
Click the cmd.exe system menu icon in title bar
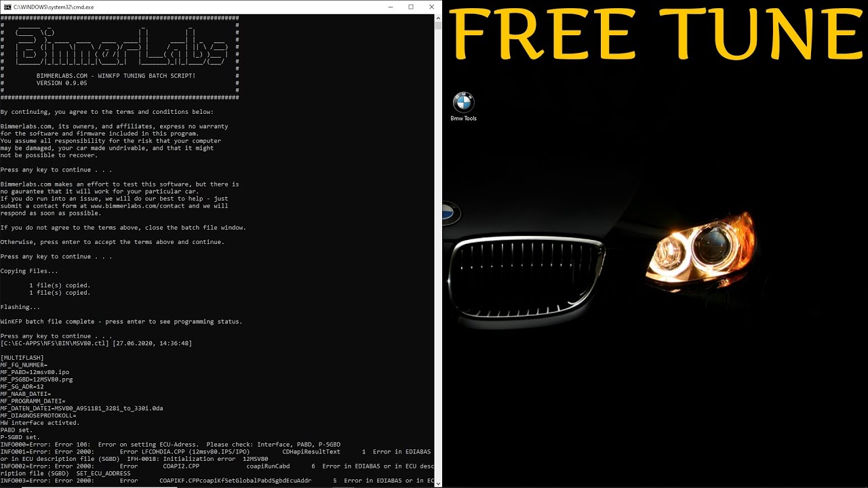coord(7,7)
